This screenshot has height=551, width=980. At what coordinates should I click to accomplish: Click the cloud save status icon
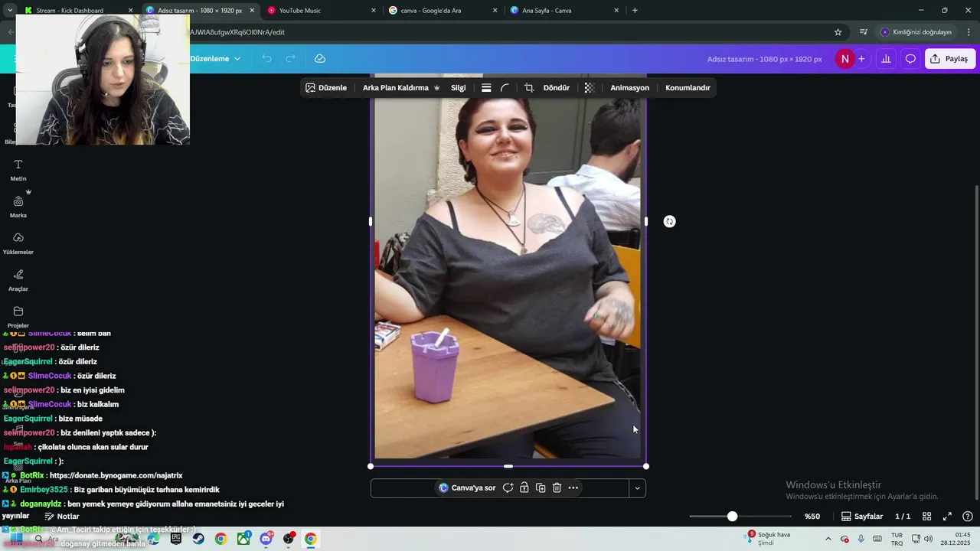click(x=320, y=59)
